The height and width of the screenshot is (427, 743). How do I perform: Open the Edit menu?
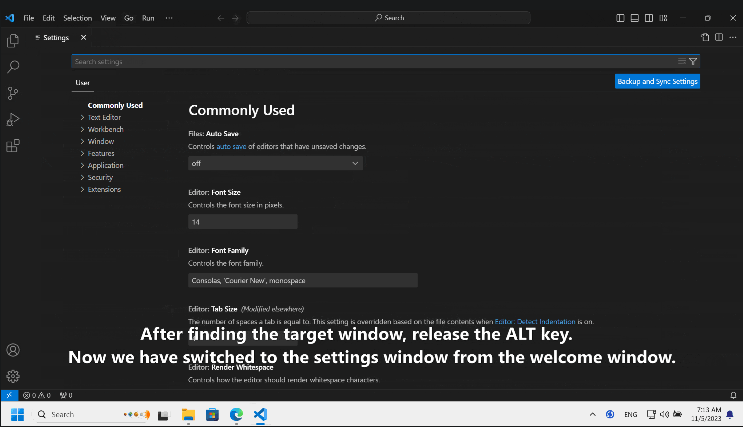48,18
